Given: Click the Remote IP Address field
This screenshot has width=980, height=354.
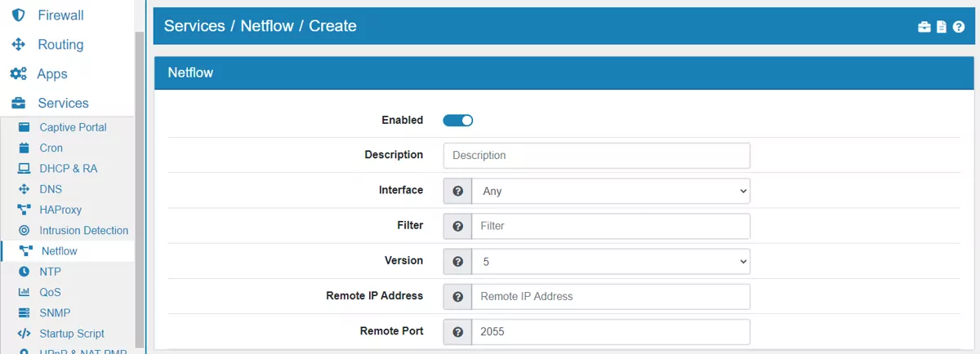Looking at the screenshot, I should coord(611,297).
